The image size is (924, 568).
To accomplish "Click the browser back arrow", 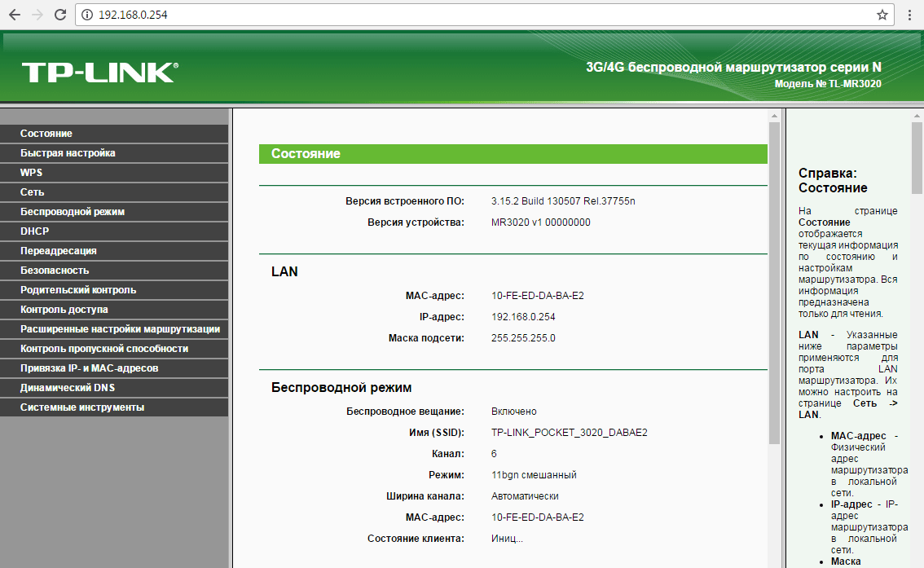I will (x=15, y=15).
